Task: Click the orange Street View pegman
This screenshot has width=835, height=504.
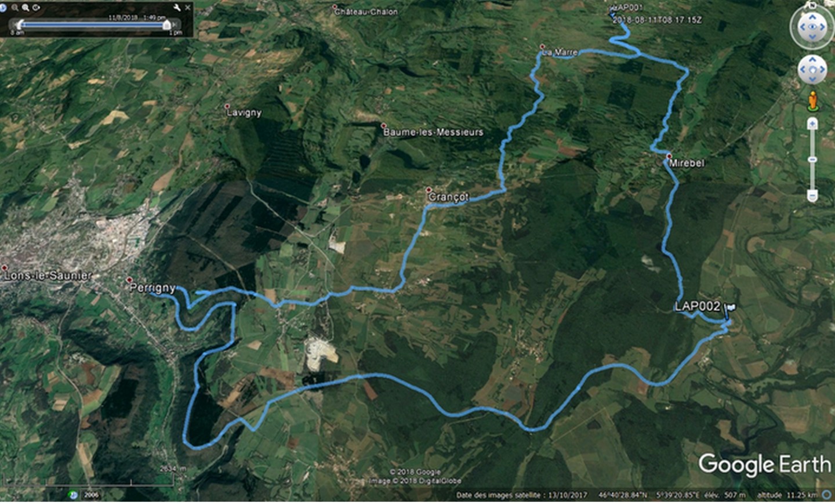Action: [812, 100]
